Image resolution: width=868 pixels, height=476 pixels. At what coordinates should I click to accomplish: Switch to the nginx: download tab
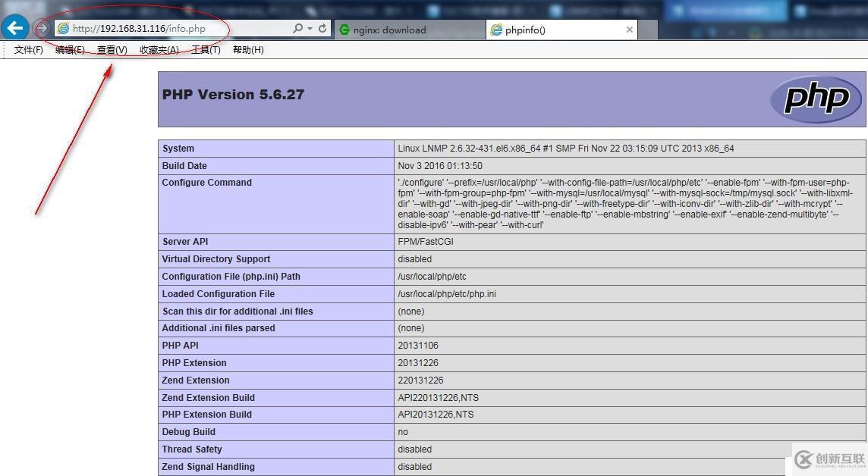[x=395, y=30]
